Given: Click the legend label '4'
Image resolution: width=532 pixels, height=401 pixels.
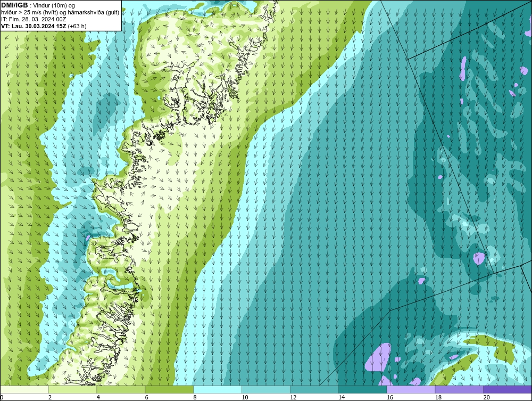Looking at the screenshot, I should pos(98,397).
